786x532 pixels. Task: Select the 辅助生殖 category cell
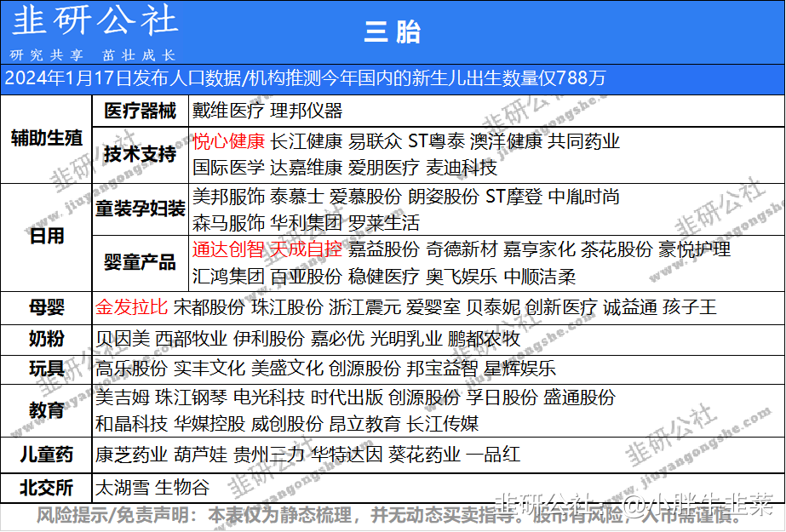click(46, 138)
